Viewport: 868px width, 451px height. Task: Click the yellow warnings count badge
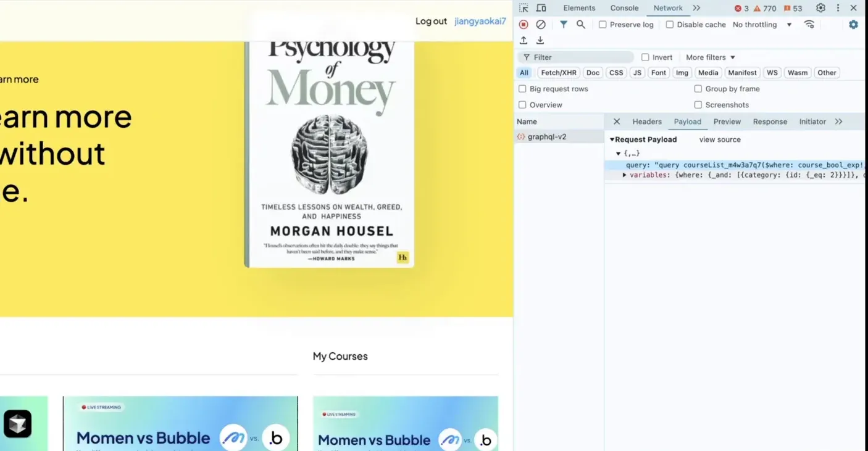click(x=764, y=9)
